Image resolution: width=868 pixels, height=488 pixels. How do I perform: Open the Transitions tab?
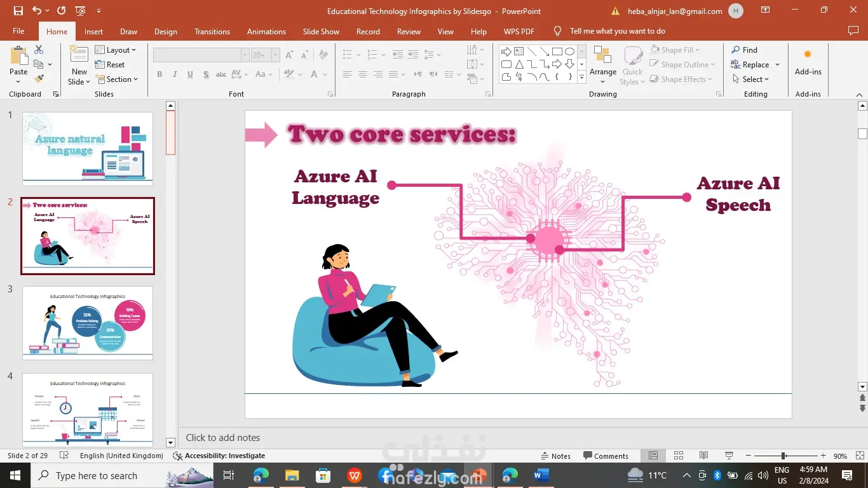pos(212,31)
